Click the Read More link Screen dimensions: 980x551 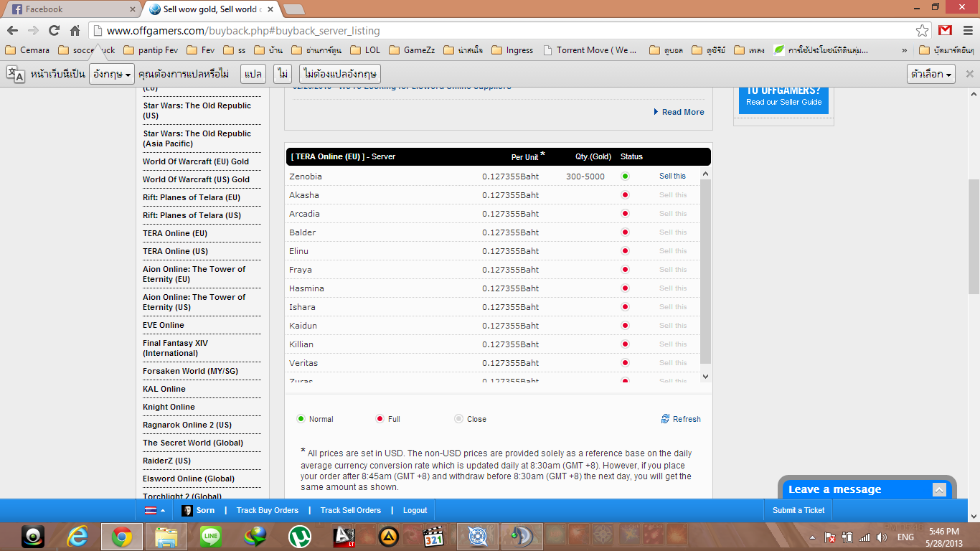coord(683,112)
